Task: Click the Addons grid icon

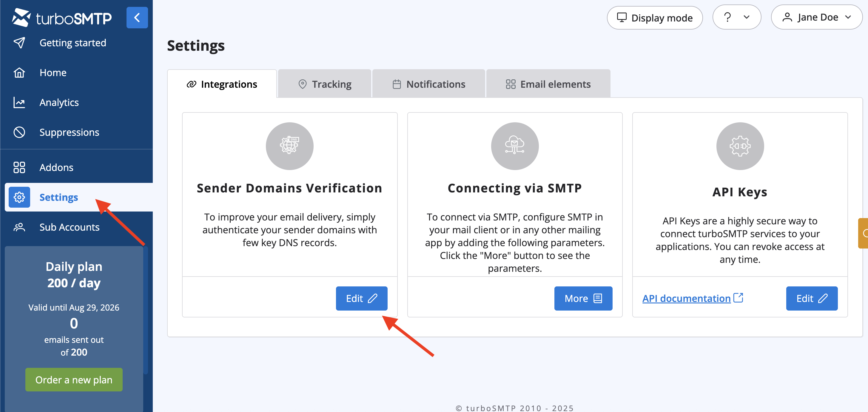Action: point(19,167)
